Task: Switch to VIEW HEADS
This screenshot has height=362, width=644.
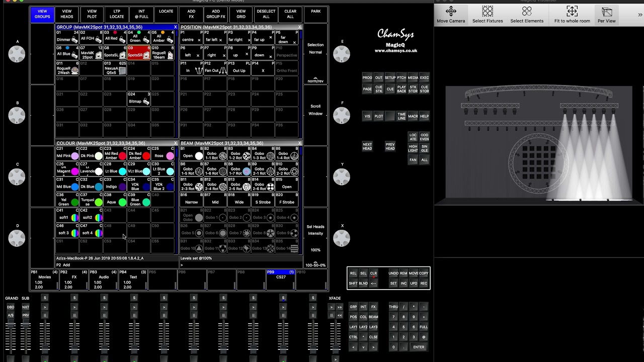Action: click(67, 14)
